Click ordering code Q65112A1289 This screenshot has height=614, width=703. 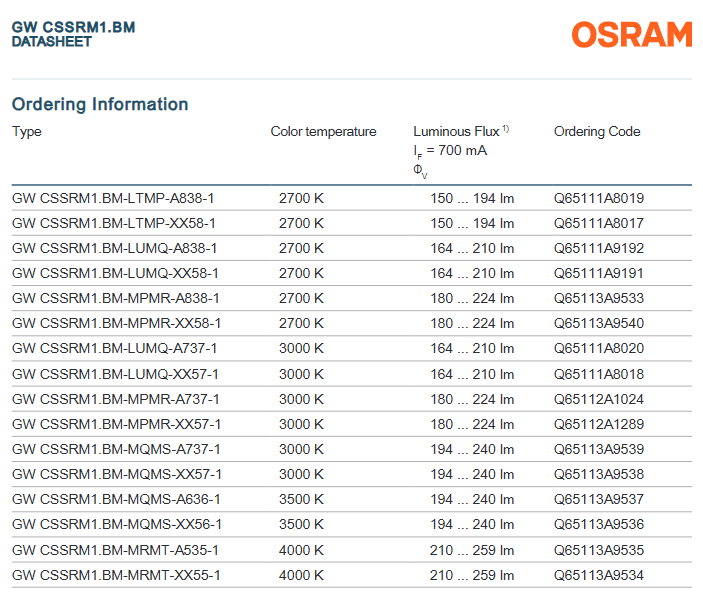[x=599, y=424]
